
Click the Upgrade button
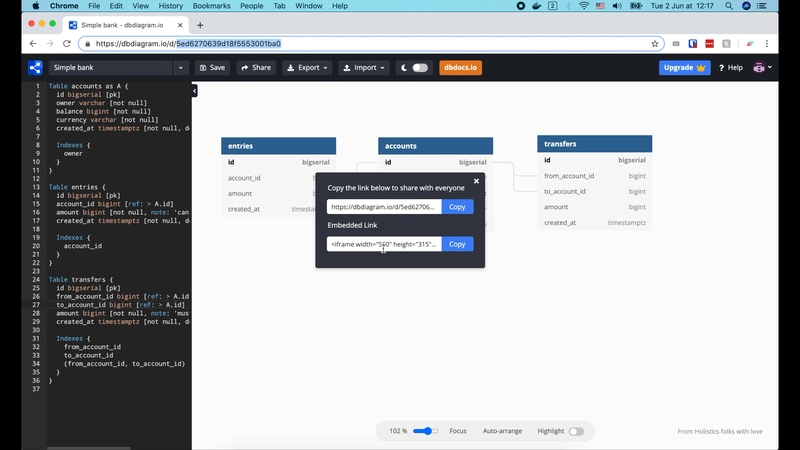(x=684, y=67)
